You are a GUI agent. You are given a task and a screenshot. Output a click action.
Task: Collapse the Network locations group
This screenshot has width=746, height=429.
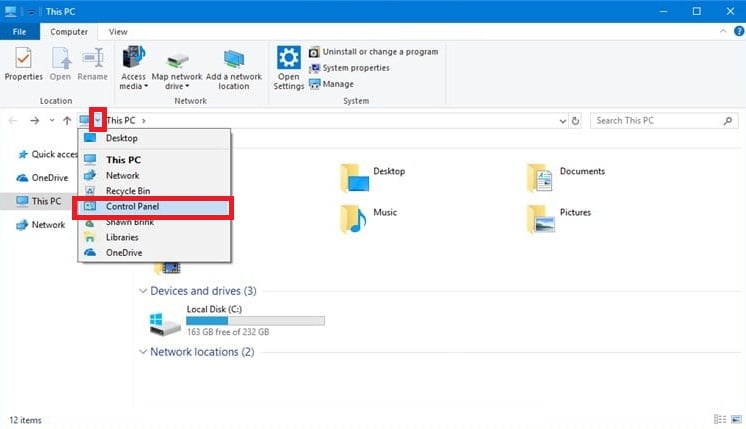pyautogui.click(x=143, y=352)
